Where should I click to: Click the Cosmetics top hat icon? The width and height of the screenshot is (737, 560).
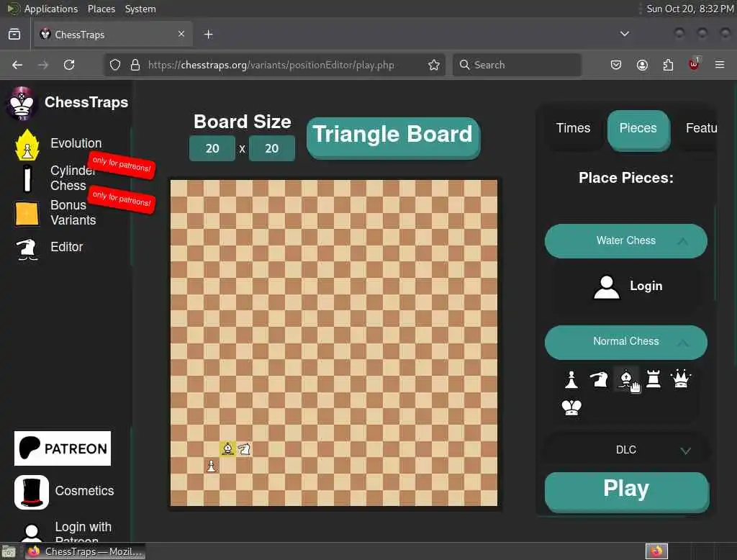[x=32, y=492]
